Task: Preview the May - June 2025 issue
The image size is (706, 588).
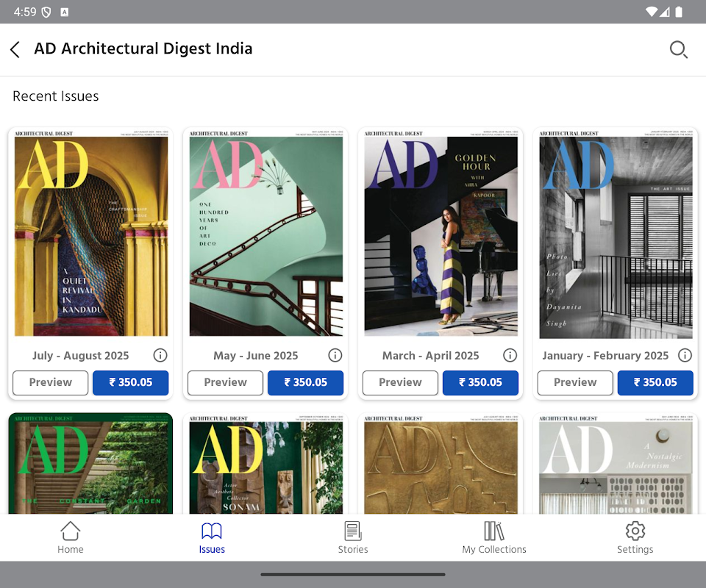Action: pyautogui.click(x=225, y=382)
